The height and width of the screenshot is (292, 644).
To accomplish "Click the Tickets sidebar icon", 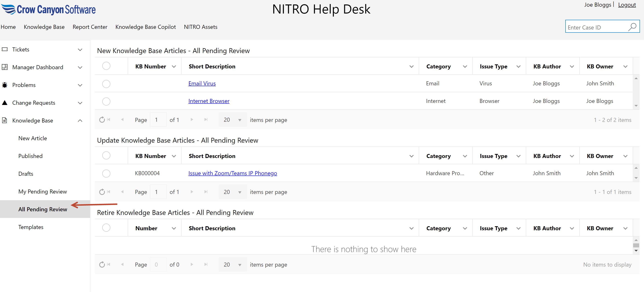I will pyautogui.click(x=5, y=50).
